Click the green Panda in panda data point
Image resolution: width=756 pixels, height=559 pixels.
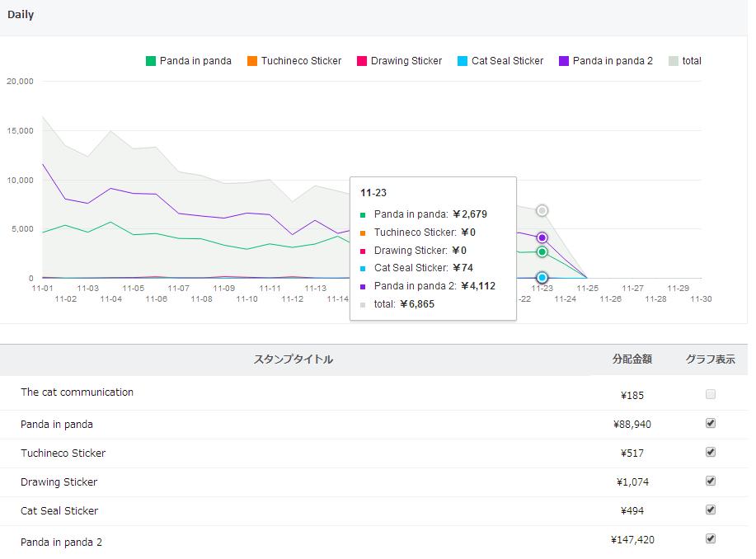(542, 251)
